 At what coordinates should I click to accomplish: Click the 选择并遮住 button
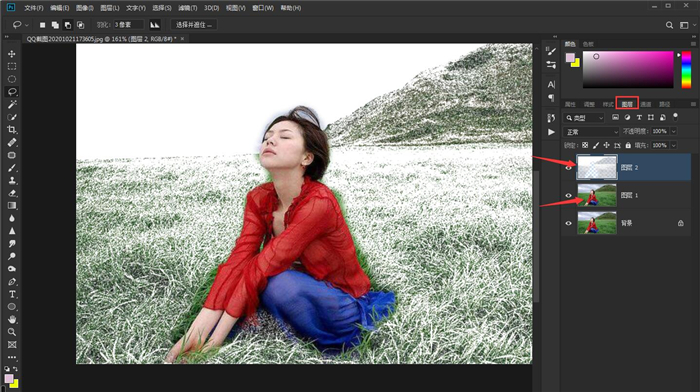[194, 25]
